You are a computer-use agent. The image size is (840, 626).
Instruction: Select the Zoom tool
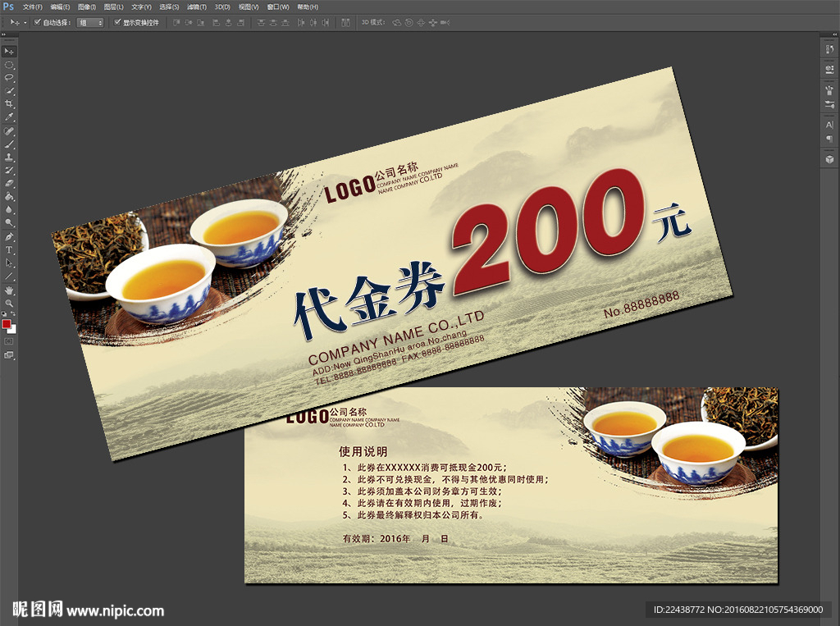click(9, 304)
